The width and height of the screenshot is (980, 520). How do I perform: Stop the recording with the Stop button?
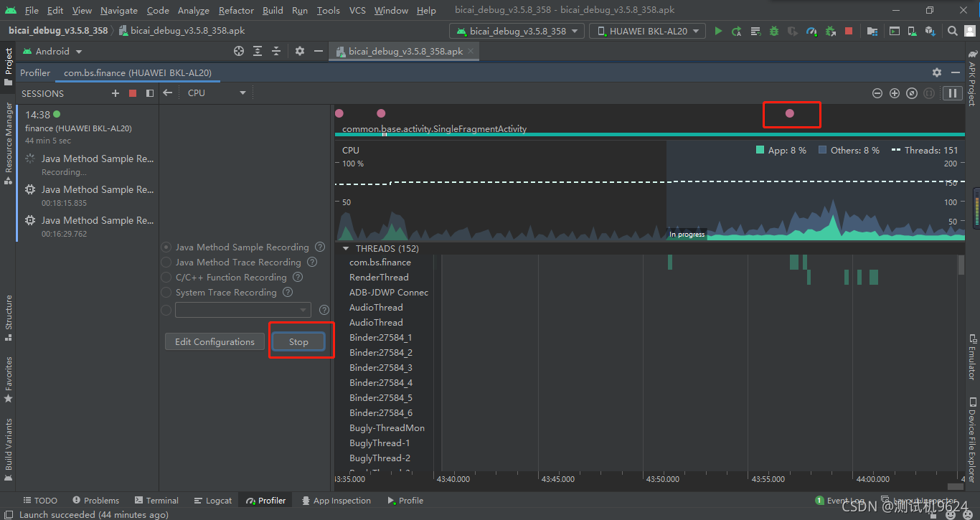coord(298,341)
